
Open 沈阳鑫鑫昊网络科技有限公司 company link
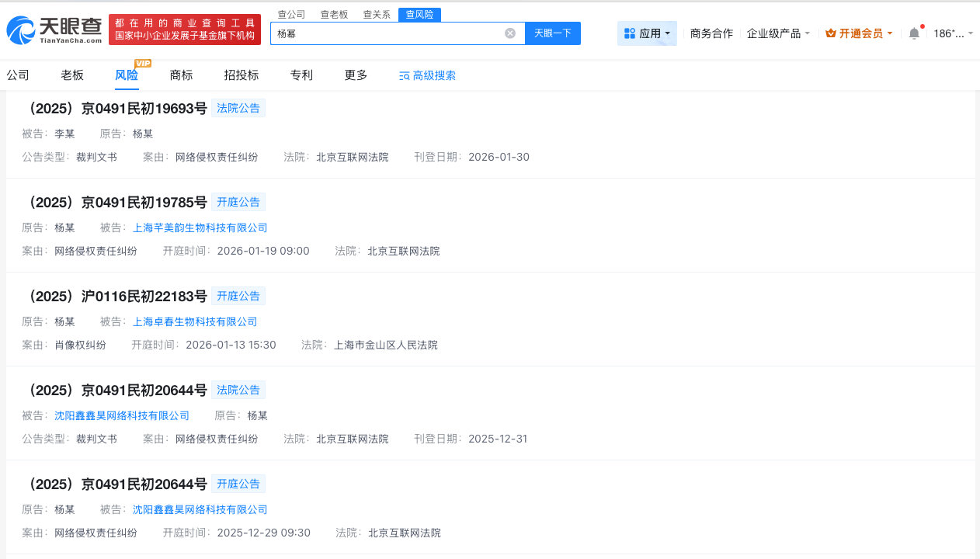coord(123,415)
